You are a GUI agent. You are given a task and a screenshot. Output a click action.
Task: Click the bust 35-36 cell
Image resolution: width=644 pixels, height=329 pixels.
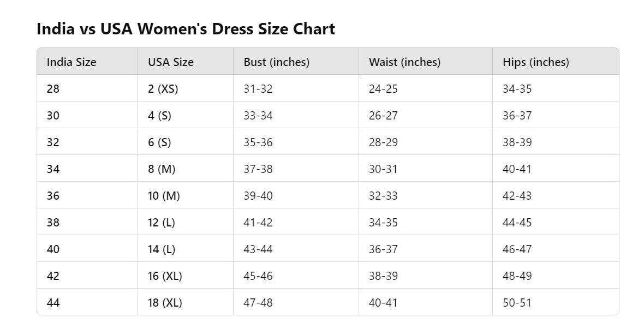click(258, 142)
